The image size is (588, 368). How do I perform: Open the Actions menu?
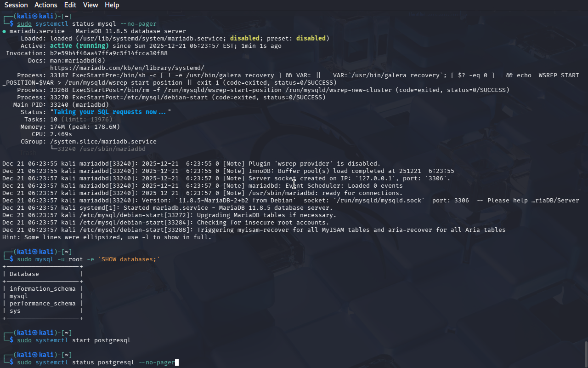click(x=46, y=5)
